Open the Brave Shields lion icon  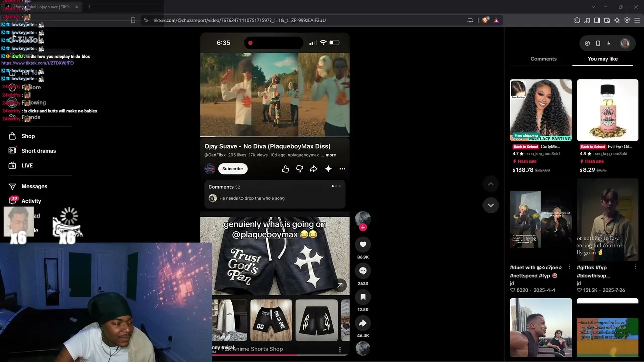pyautogui.click(x=485, y=20)
